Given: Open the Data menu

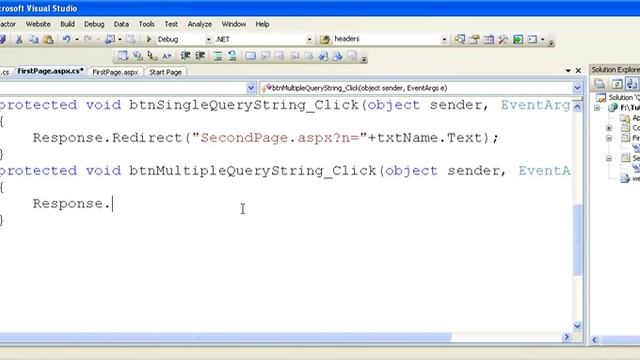Looking at the screenshot, I should click(121, 24).
